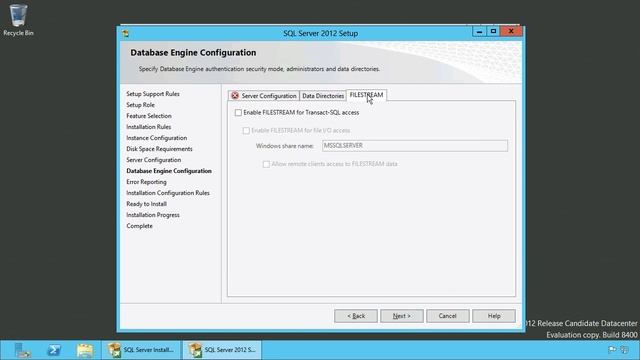640x360 pixels.
Task: Click Setup Role step in sidebar
Action: coord(140,105)
